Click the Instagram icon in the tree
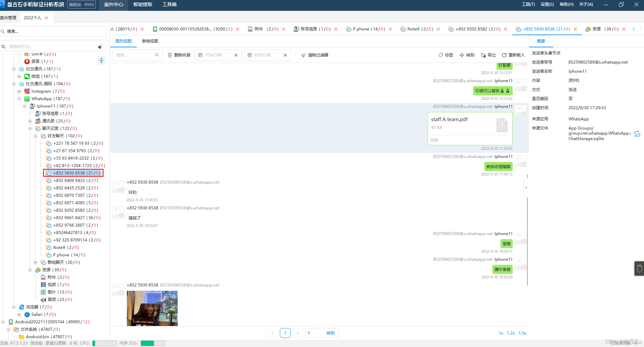Screen dimensions: 644x347 coord(27,91)
